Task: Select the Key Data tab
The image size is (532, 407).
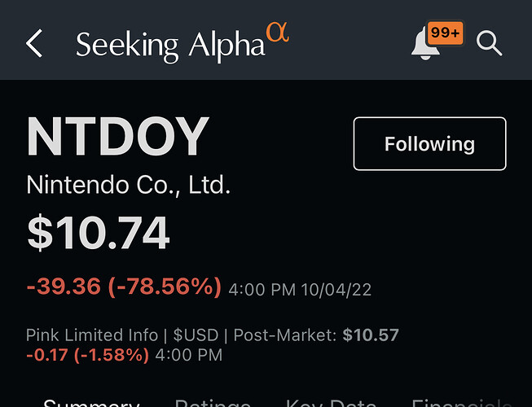Action: (331, 403)
